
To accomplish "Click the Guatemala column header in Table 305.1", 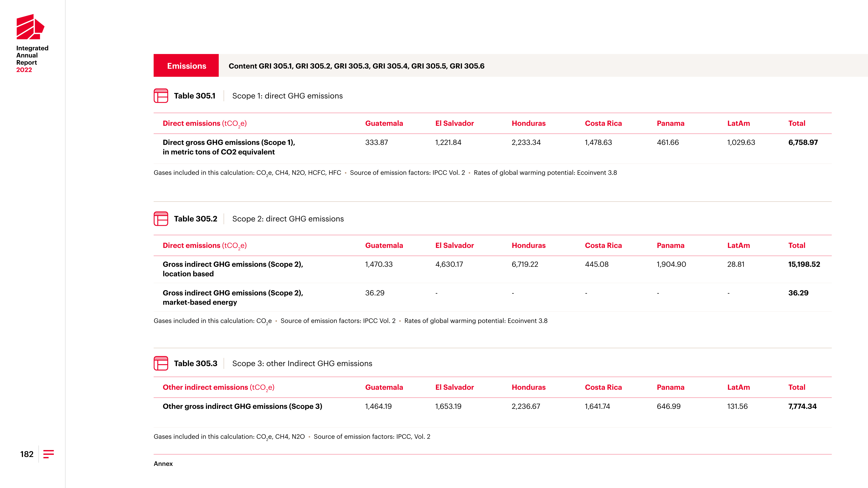I will 384,123.
